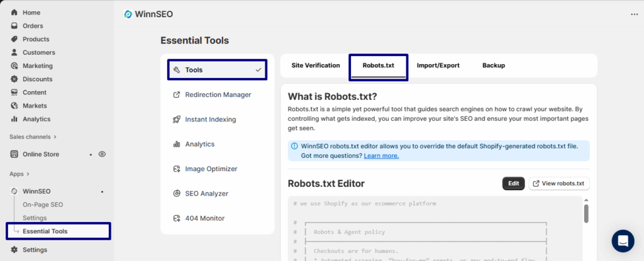
Task: Click the Online Store storefront icon
Action: (x=14, y=154)
